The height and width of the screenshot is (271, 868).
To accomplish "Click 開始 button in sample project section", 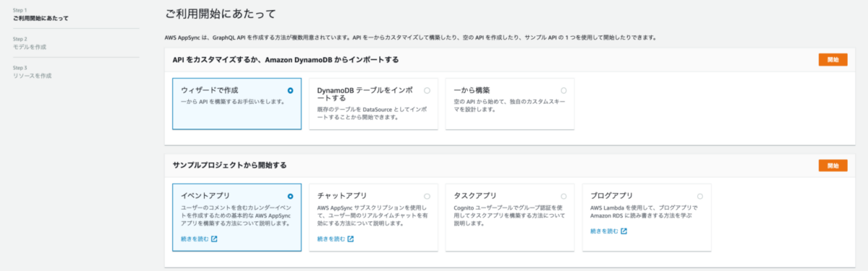I will [x=833, y=165].
